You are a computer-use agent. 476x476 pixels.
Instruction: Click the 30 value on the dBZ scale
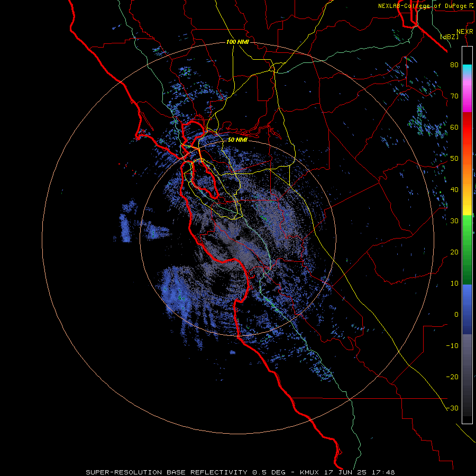(x=454, y=221)
